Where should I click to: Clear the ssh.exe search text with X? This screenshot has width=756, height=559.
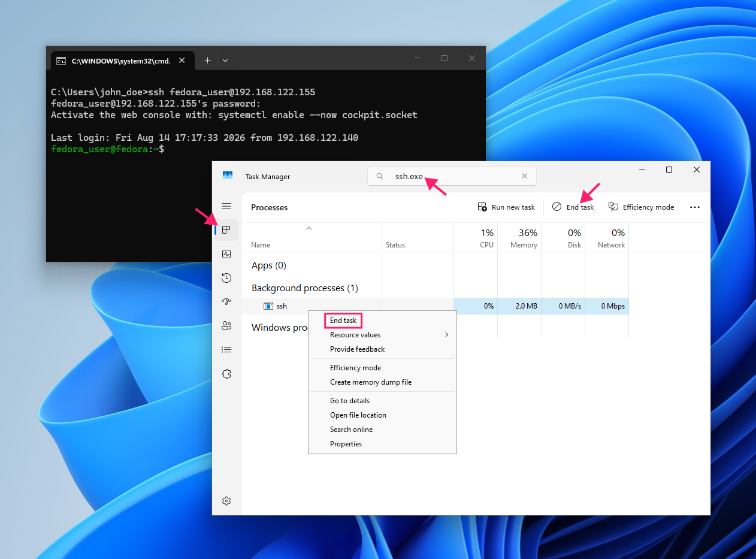pos(525,176)
